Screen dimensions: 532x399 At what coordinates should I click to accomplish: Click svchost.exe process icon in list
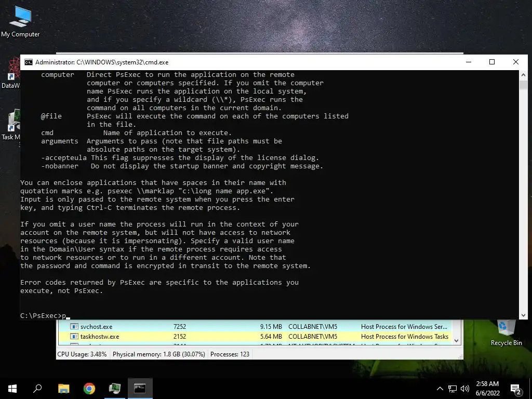74,326
